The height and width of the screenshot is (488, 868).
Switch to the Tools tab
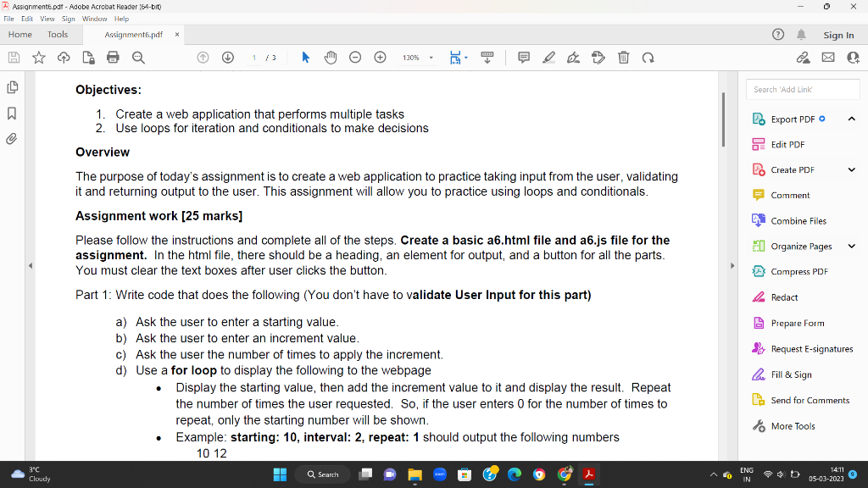click(57, 35)
